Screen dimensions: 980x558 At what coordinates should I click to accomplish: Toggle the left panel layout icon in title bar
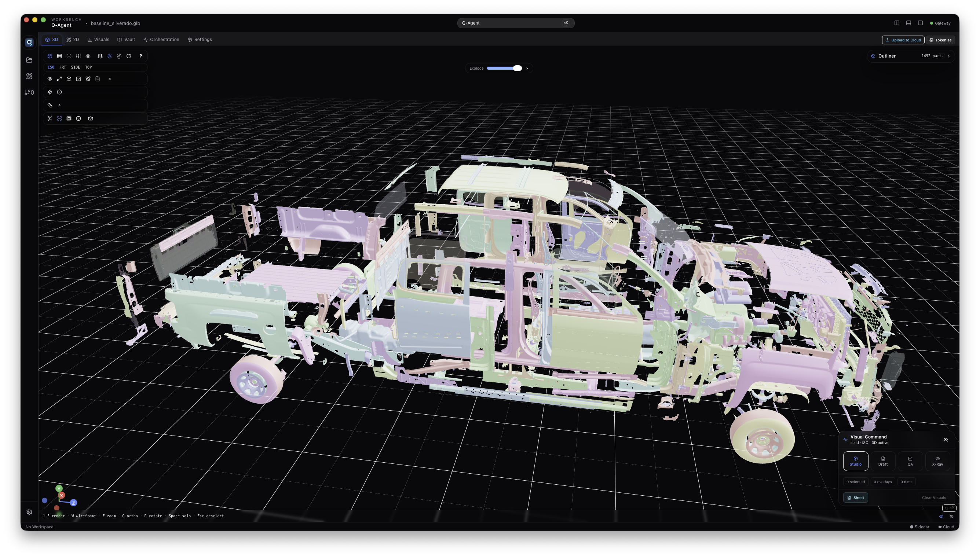[897, 23]
